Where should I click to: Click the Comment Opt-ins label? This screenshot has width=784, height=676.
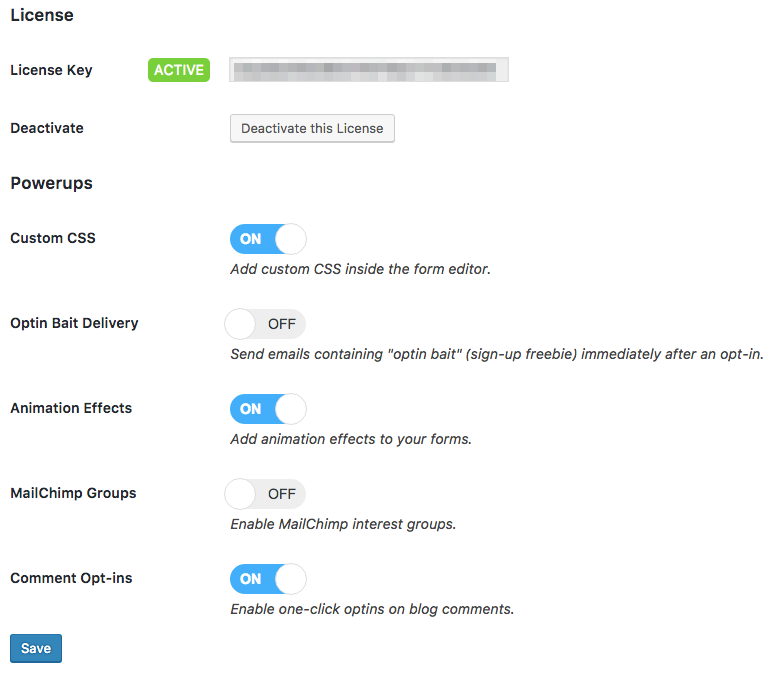coord(71,578)
